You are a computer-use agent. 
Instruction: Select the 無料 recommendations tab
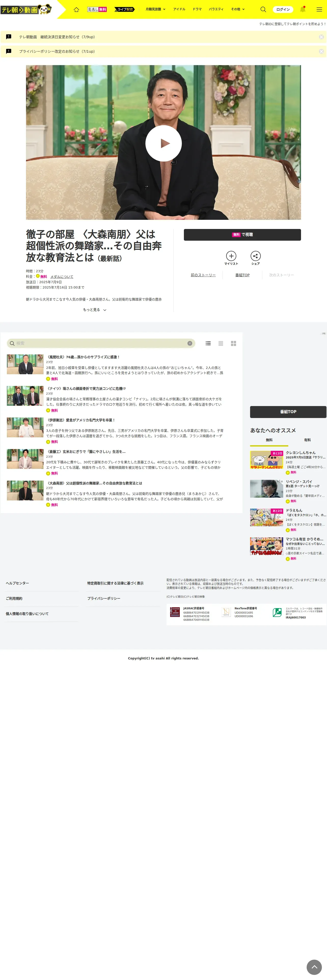pos(269,440)
